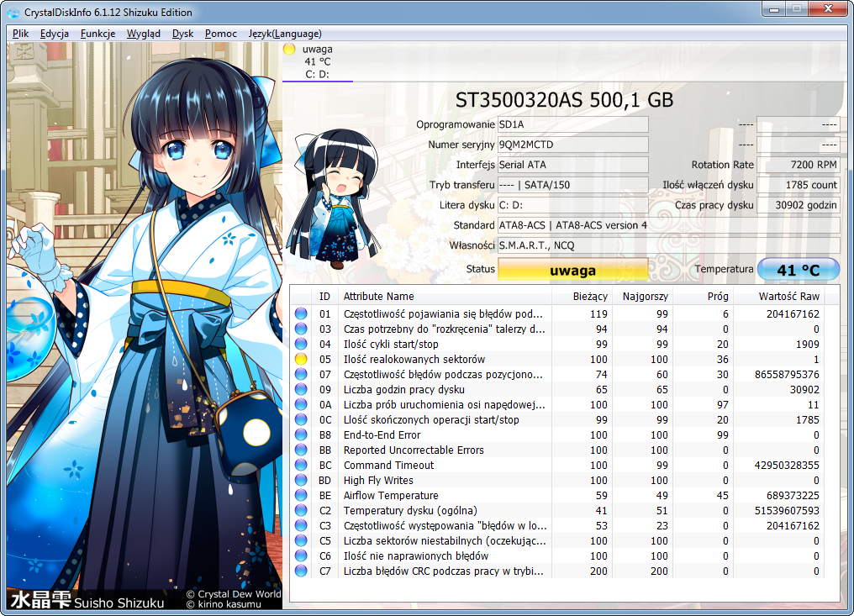Screen dimensions: 854x616
Task: Click the ST3500320AS 500,1 GB disk title
Action: pyautogui.click(x=564, y=100)
